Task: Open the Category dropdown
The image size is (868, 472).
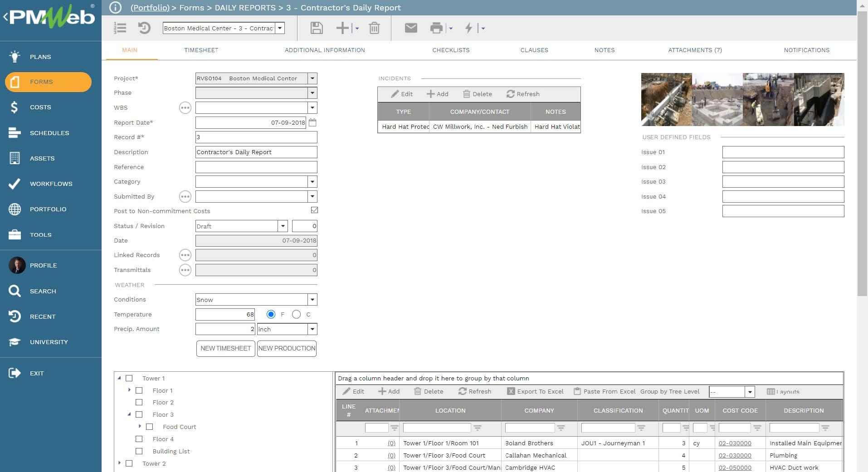Action: coord(312,182)
